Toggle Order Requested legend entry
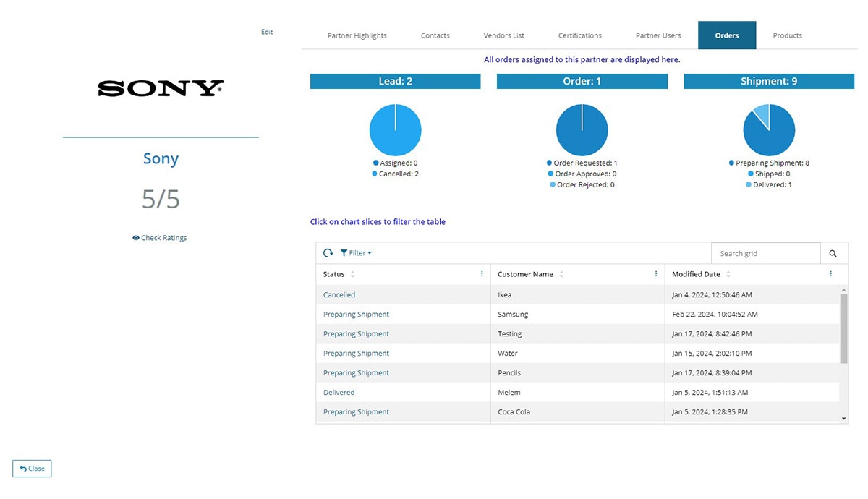 (x=582, y=163)
